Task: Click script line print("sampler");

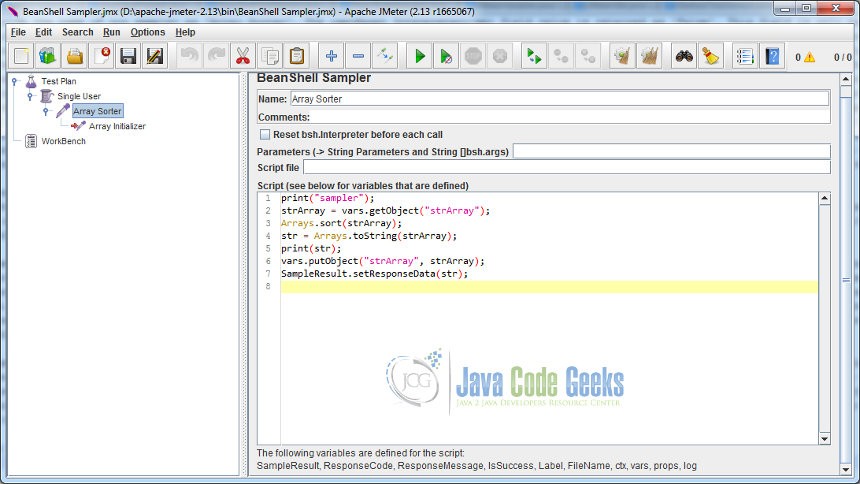Action: [327, 198]
